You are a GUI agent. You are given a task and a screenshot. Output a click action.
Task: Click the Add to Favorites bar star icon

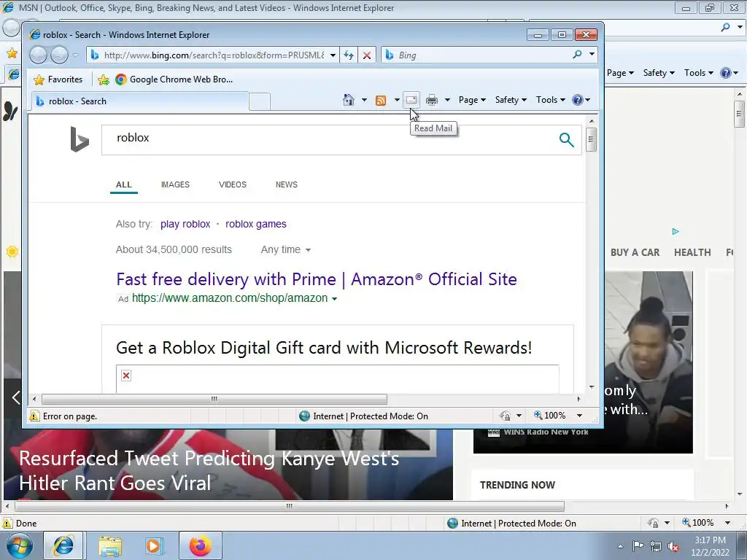coord(104,79)
